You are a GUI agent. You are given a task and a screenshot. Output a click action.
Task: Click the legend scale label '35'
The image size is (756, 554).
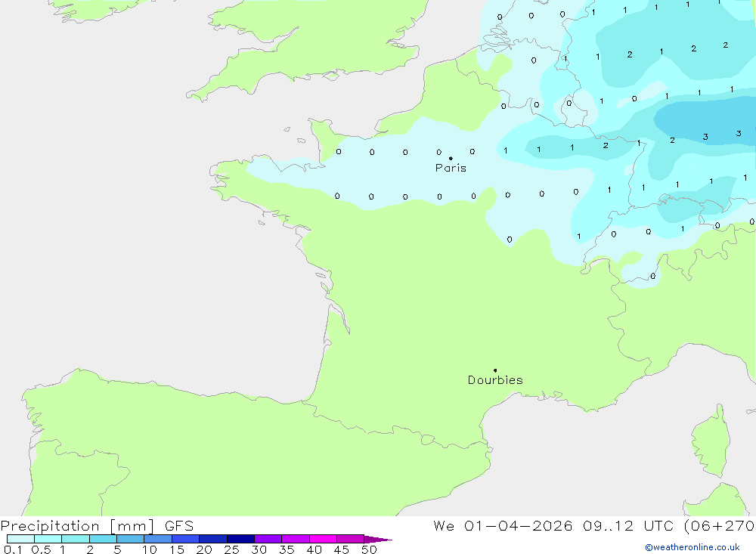287,549
